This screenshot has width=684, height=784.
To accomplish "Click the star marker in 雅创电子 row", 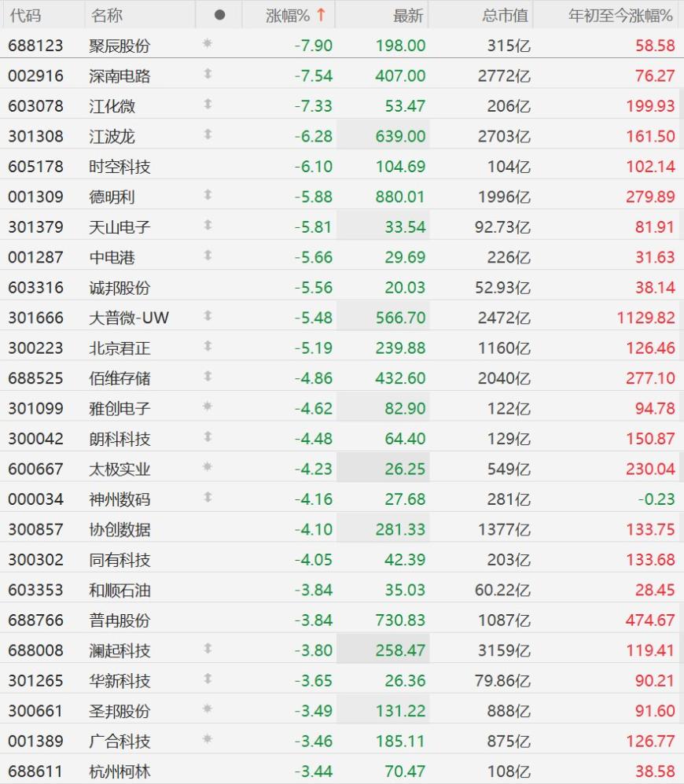I will (x=208, y=407).
